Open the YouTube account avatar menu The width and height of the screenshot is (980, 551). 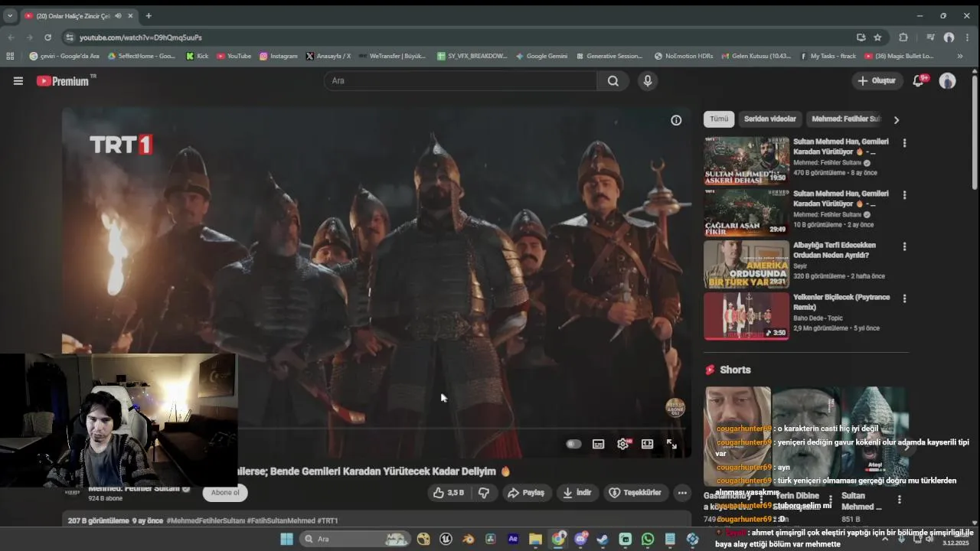pyautogui.click(x=947, y=80)
